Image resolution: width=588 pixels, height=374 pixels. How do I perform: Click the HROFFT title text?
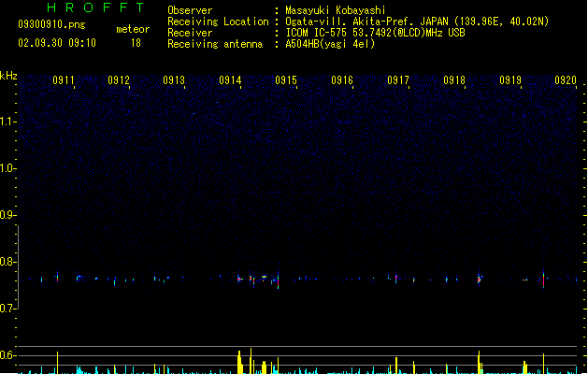pos(95,7)
